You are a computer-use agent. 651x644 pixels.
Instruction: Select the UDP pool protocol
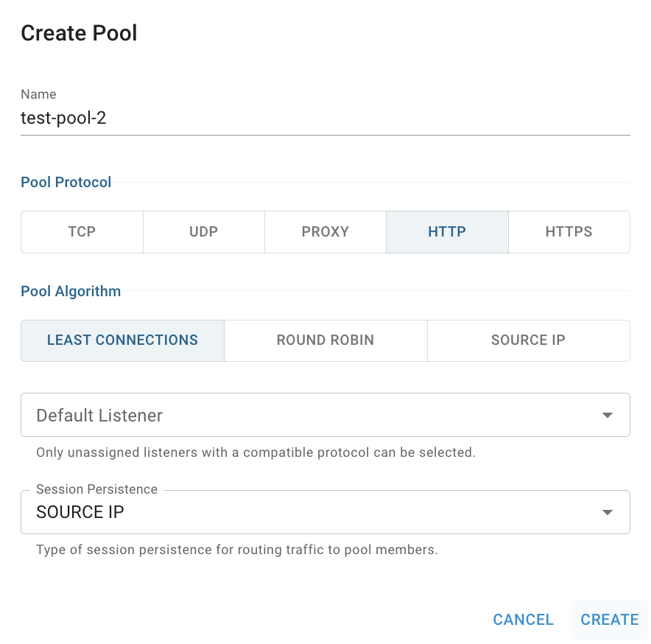[204, 232]
